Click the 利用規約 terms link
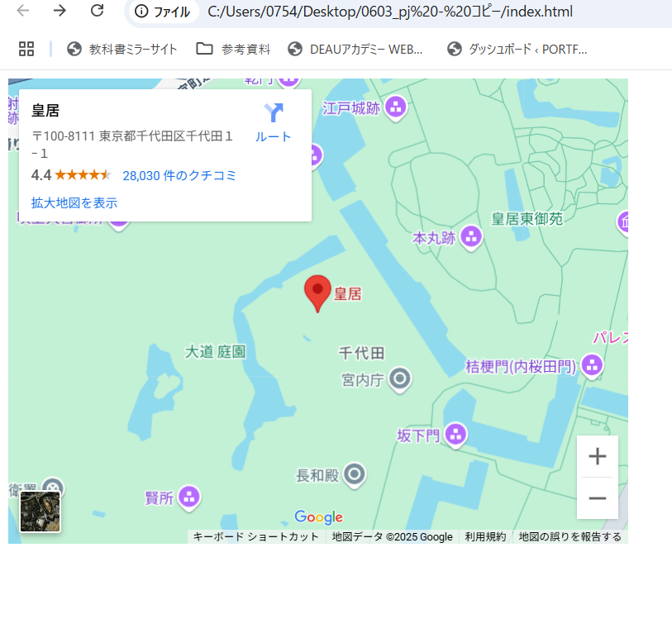The width and height of the screenshot is (672, 619). (485, 537)
